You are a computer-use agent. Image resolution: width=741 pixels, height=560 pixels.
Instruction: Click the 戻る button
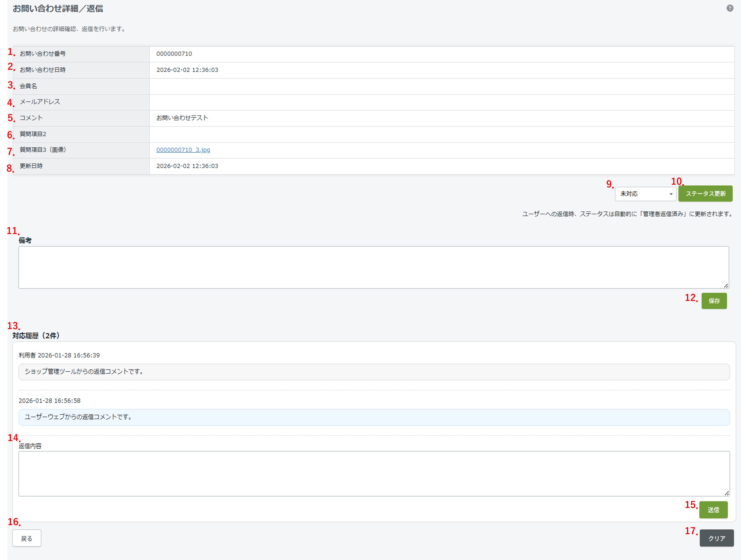point(27,538)
